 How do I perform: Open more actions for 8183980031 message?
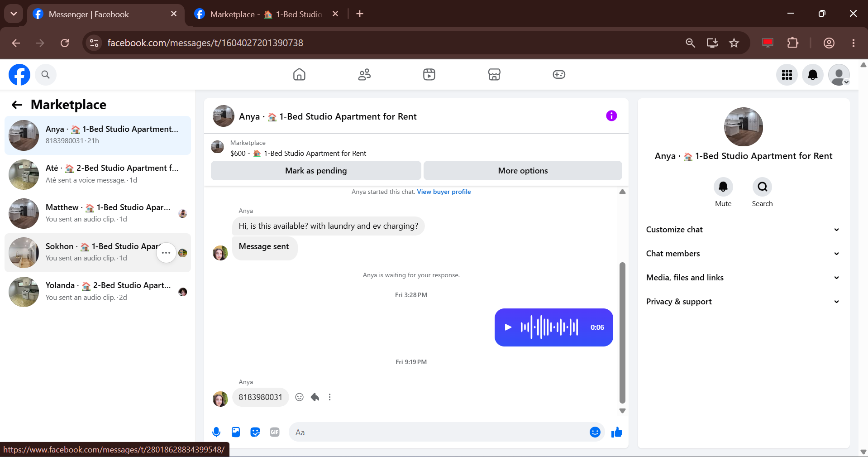point(330,397)
